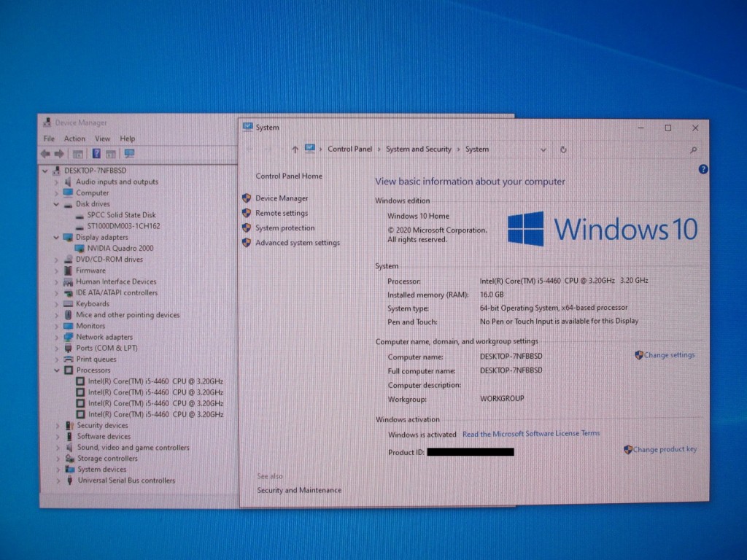Open the View menu in Device Manager
The width and height of the screenshot is (747, 560).
(x=102, y=139)
